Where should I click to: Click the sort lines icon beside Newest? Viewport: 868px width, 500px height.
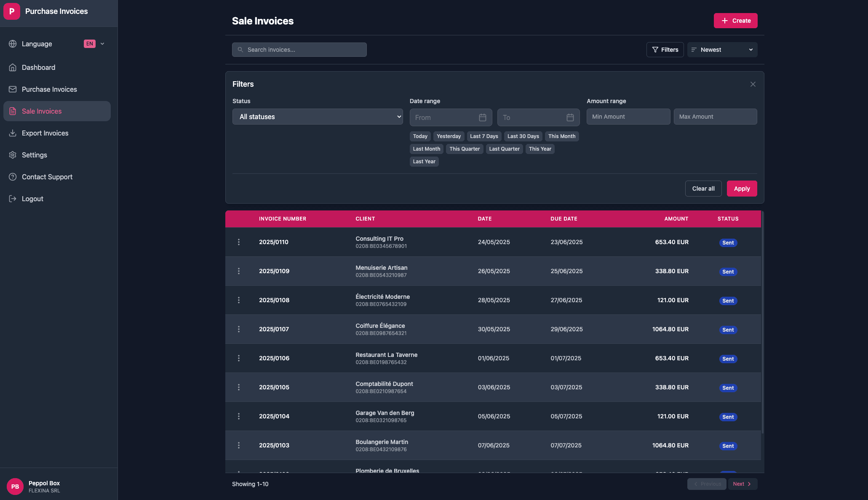[x=694, y=50]
